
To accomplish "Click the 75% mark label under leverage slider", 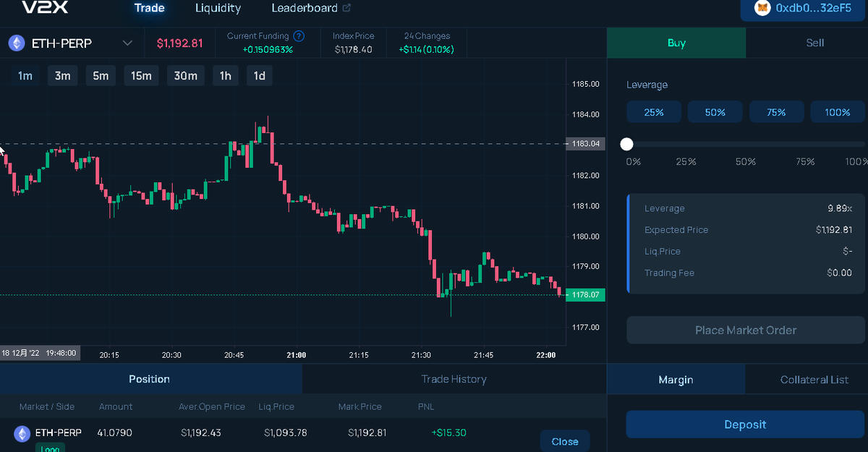I will click(x=805, y=162).
